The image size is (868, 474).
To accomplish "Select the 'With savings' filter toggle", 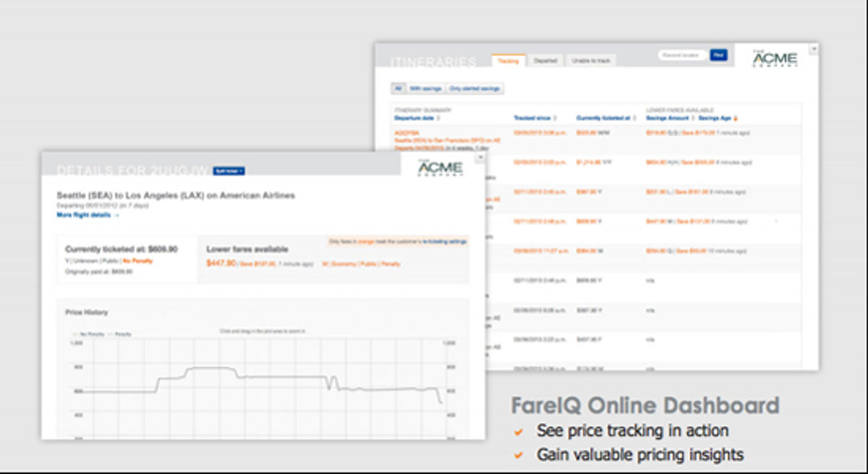I will pyautogui.click(x=425, y=88).
